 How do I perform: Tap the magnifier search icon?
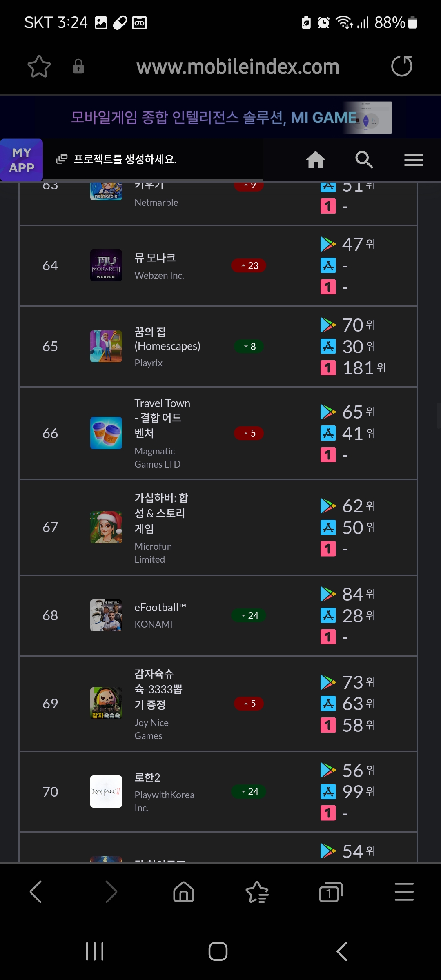[x=364, y=160]
